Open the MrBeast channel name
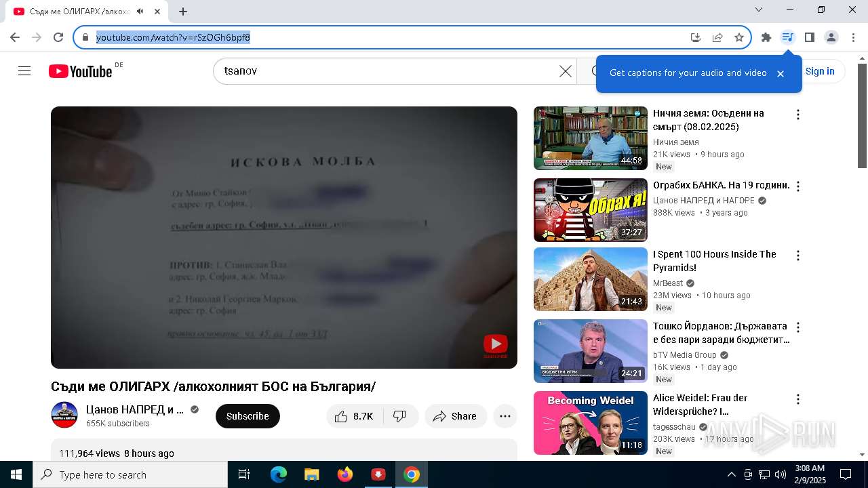This screenshot has height=488, width=868. (668, 283)
